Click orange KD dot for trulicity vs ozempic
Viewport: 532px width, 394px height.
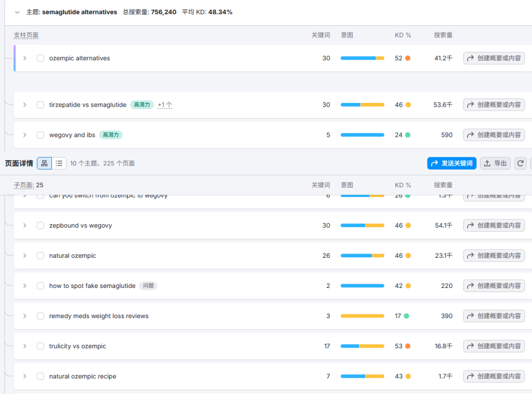408,346
